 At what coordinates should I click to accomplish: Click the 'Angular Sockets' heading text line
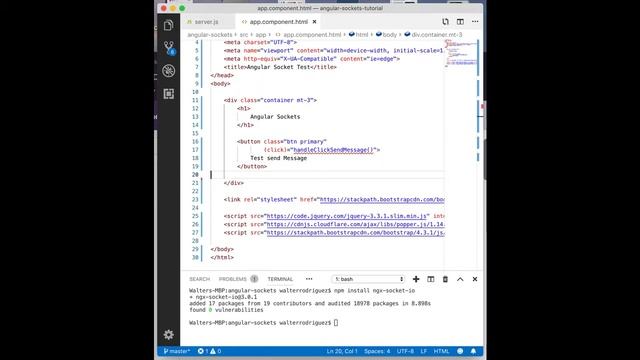(275, 117)
